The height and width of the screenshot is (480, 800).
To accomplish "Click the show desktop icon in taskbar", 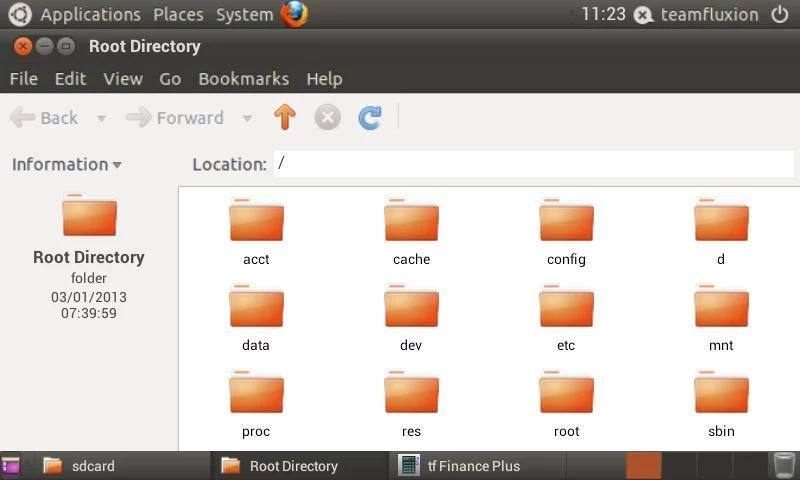I will pyautogui.click(x=11, y=465).
